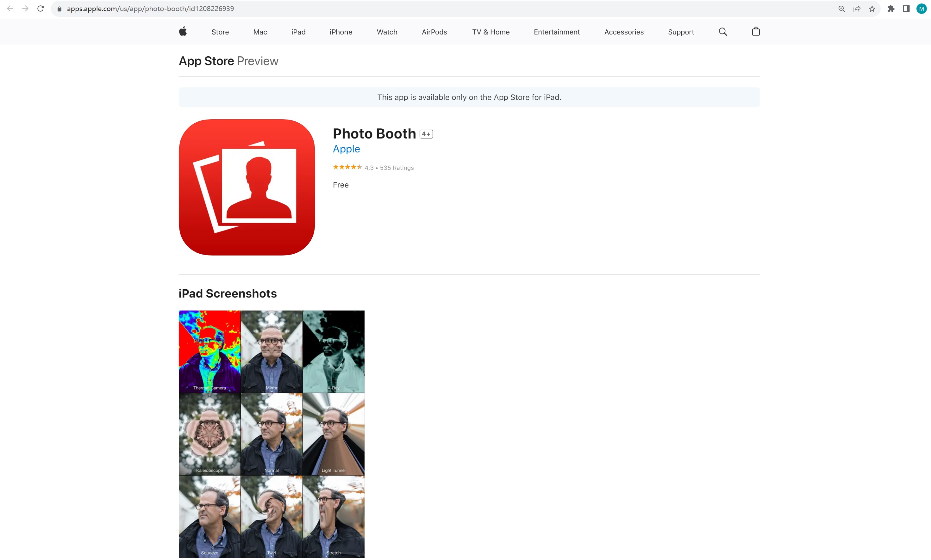Screen dimensions: 931x560
Task: Click the Apple developer link
Action: [x=346, y=149]
